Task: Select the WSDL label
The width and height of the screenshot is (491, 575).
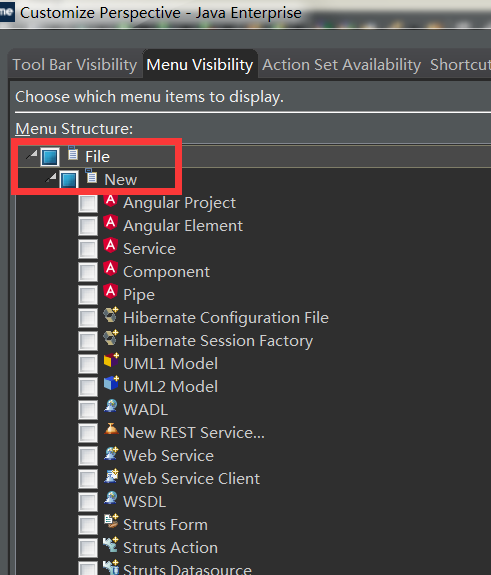Action: coord(144,502)
